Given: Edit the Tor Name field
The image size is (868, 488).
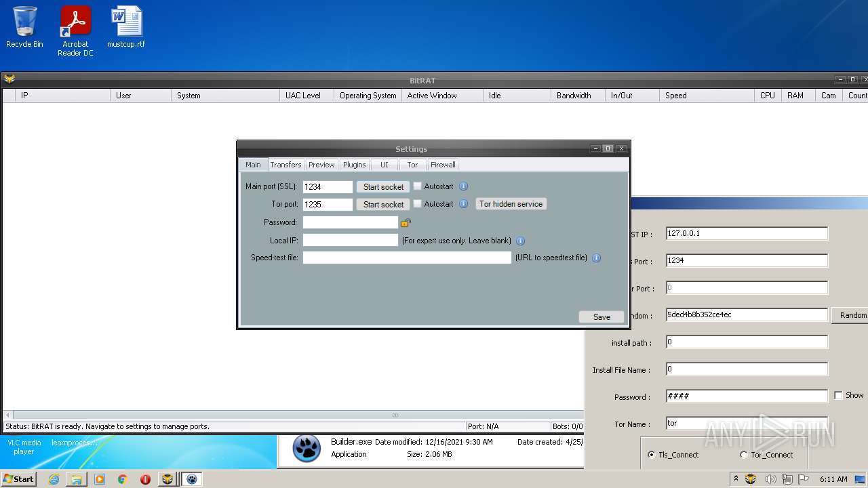Looking at the screenshot, I should [747, 423].
